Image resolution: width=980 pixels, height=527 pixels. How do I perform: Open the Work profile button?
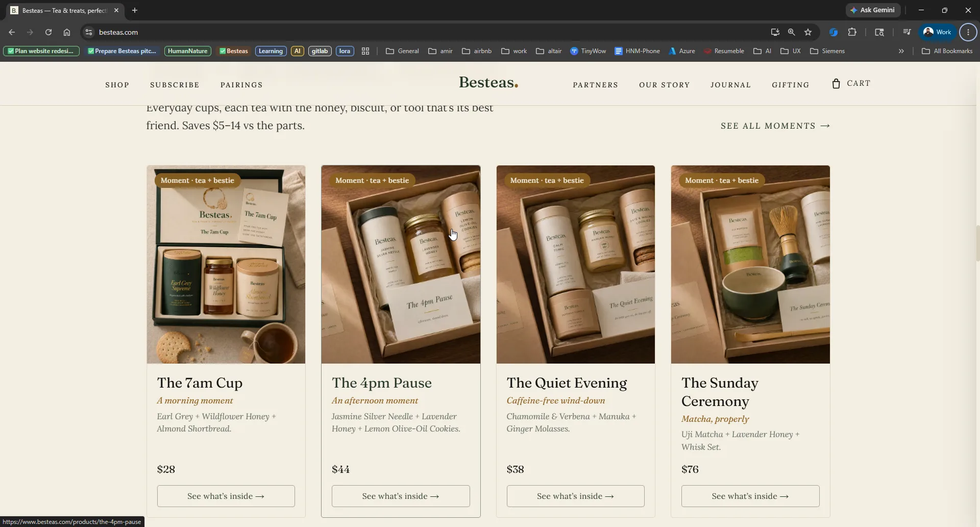coord(938,32)
